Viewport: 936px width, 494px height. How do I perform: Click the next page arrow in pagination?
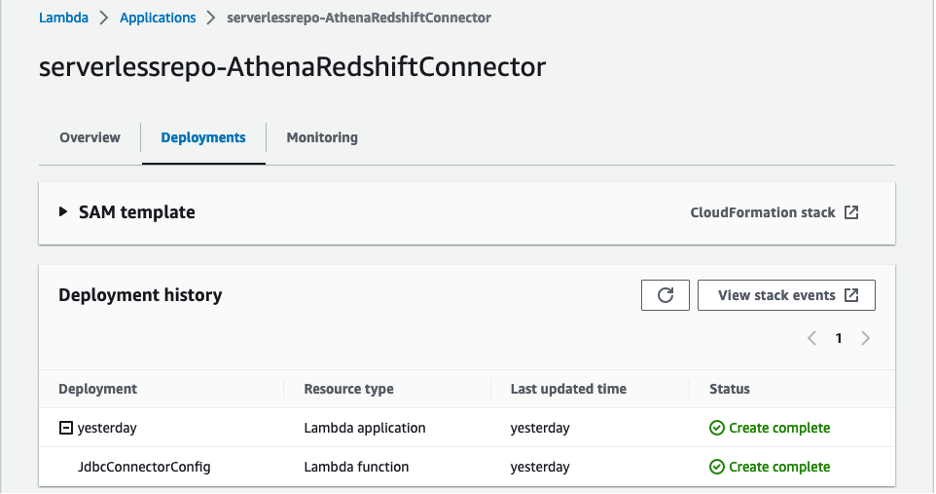865,338
